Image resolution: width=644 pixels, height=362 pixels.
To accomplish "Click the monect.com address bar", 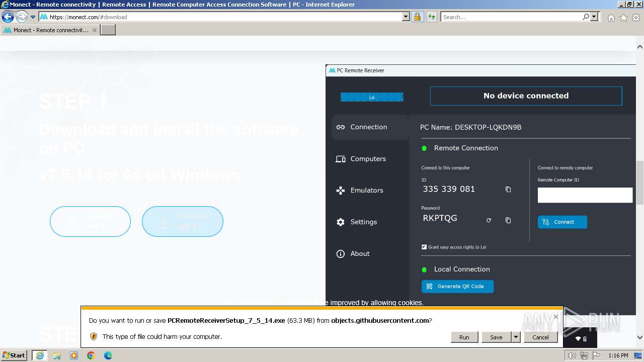I will pos(219,17).
